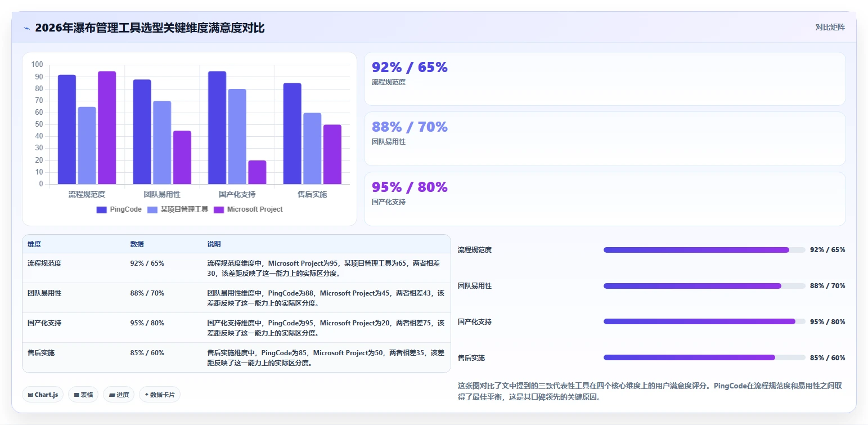This screenshot has width=868, height=425.
Task: Click the PingCode bar for 售后实施
Action: click(292, 133)
